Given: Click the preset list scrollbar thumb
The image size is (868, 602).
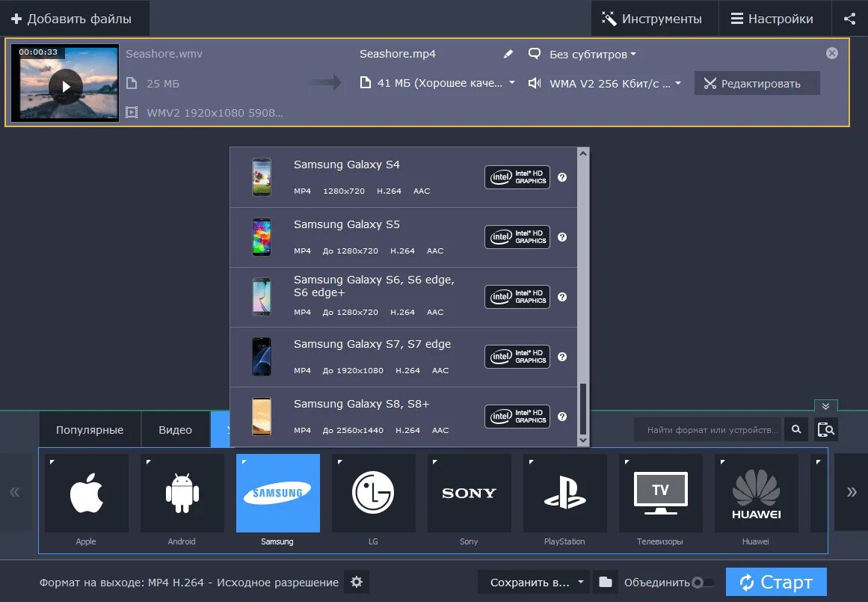Looking at the screenshot, I should pos(583,409).
